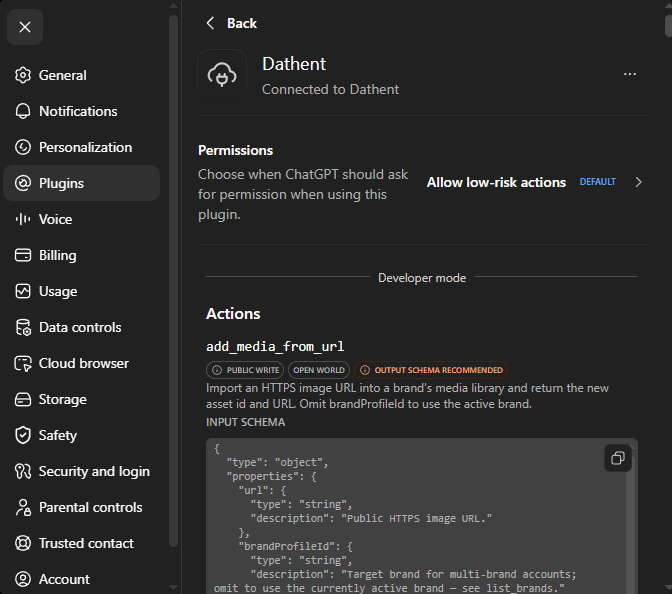Click the Actions heading
Screen dimensions: 672x594
(233, 314)
